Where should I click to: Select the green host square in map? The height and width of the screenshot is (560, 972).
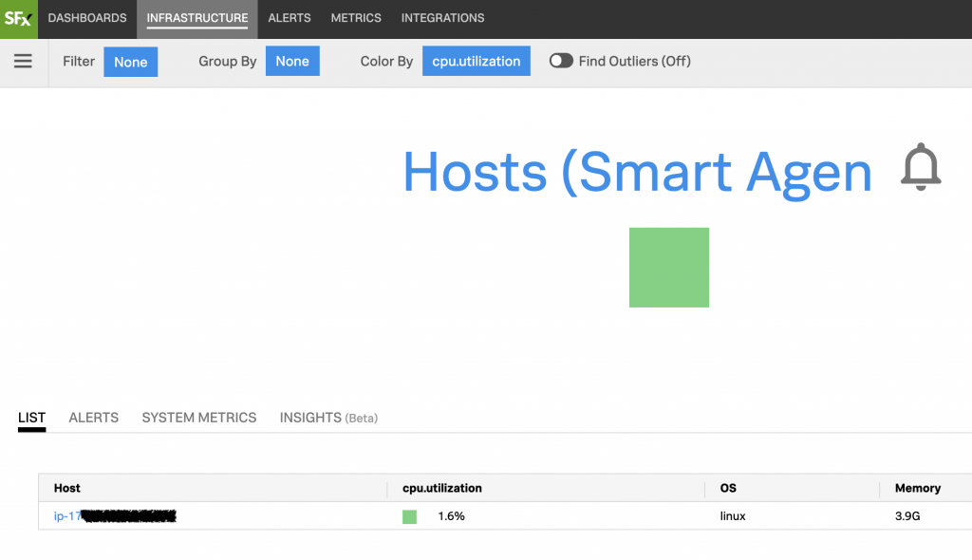pos(669,268)
